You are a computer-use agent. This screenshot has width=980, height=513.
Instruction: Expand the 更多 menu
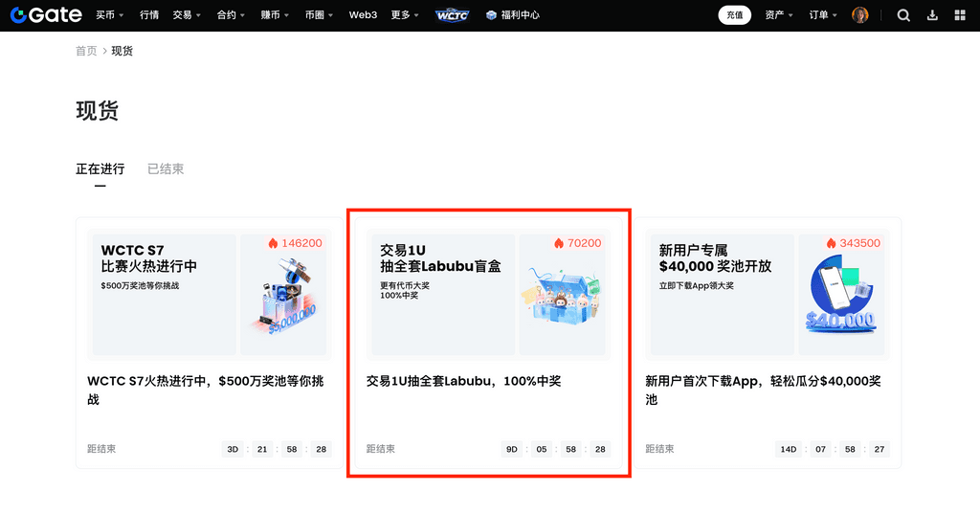tap(405, 15)
